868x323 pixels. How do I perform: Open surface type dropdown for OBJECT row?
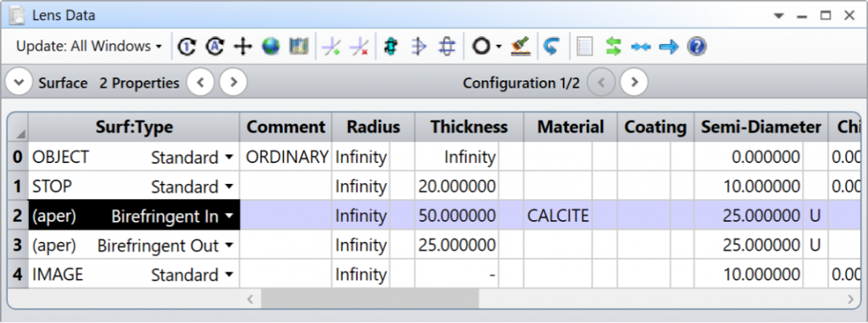tap(230, 157)
